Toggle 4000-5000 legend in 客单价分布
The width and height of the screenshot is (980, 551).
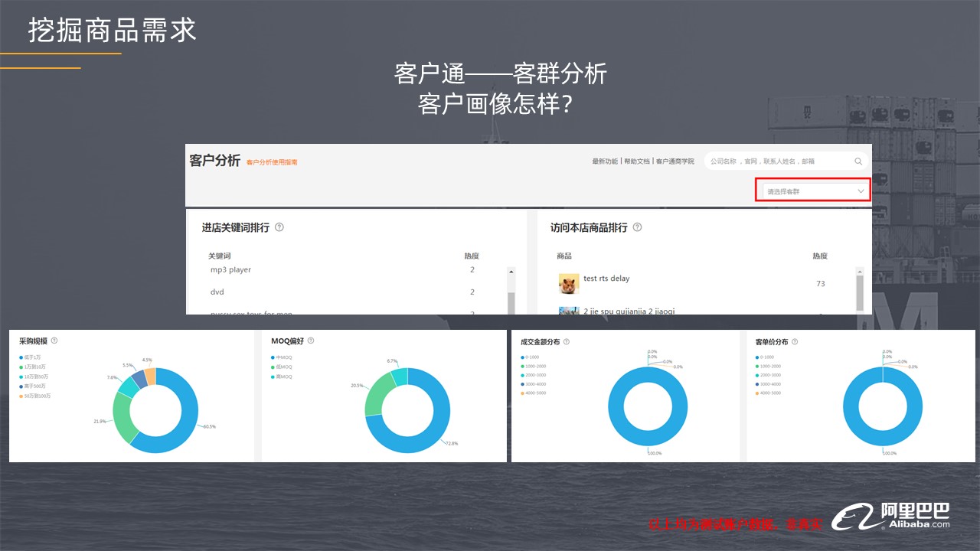pos(768,393)
